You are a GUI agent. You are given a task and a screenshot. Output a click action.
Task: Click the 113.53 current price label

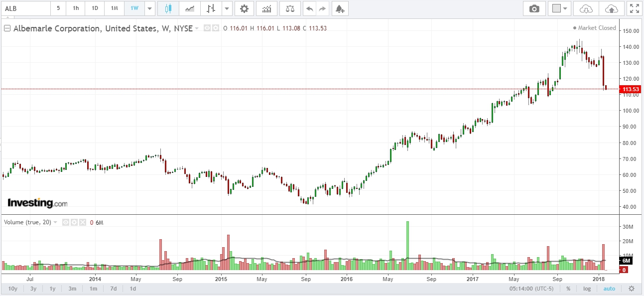point(630,89)
